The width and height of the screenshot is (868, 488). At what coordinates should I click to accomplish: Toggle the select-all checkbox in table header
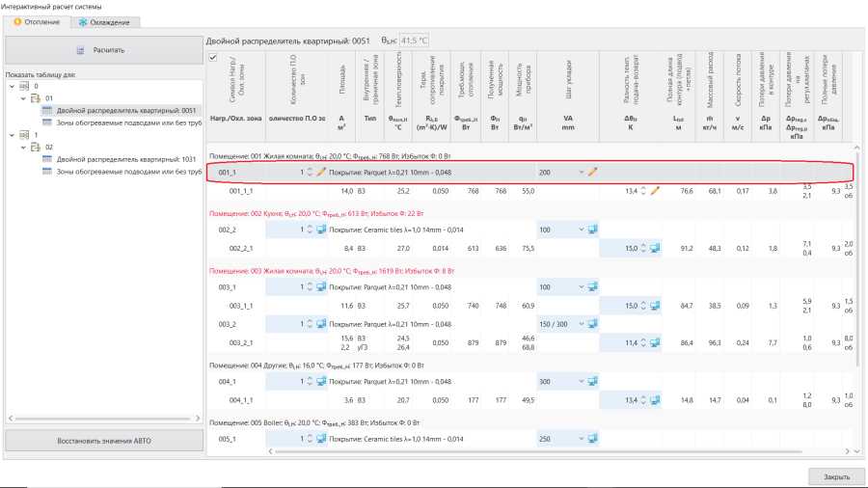tap(213, 58)
